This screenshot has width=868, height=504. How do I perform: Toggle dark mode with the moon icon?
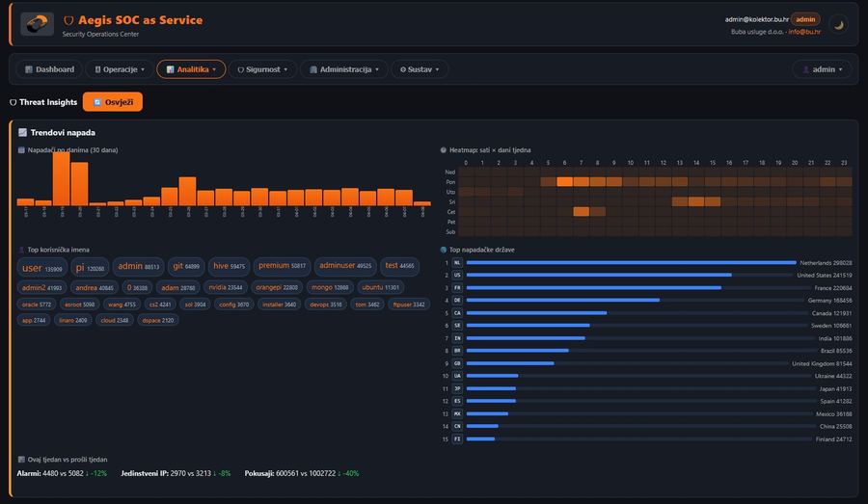(x=838, y=24)
